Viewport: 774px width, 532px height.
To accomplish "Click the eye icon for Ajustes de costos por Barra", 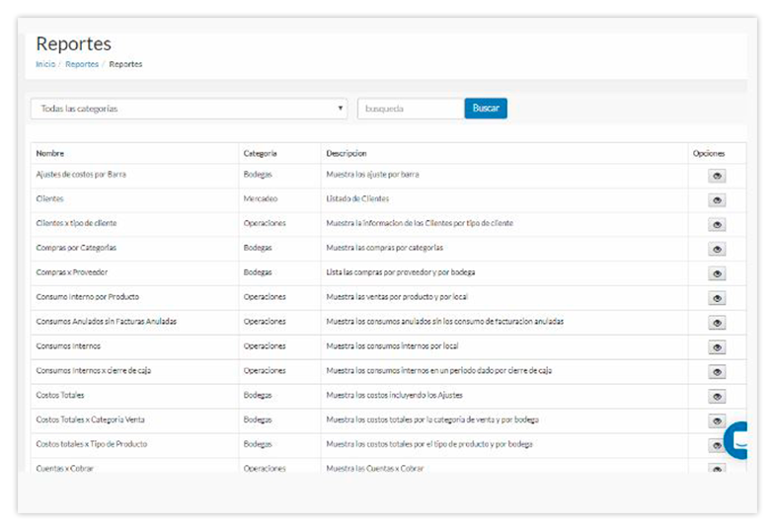I will click(x=717, y=176).
